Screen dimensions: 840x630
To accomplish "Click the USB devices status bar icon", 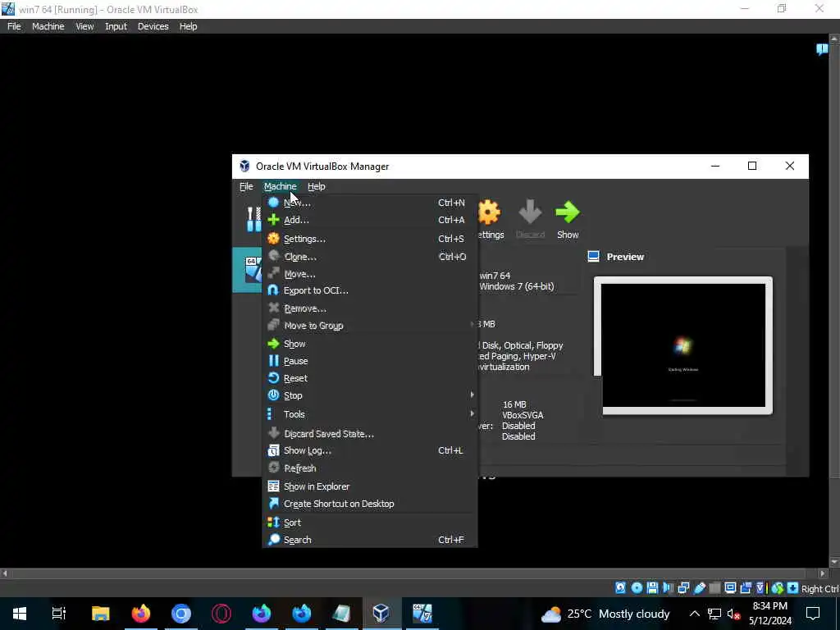I will (699, 588).
